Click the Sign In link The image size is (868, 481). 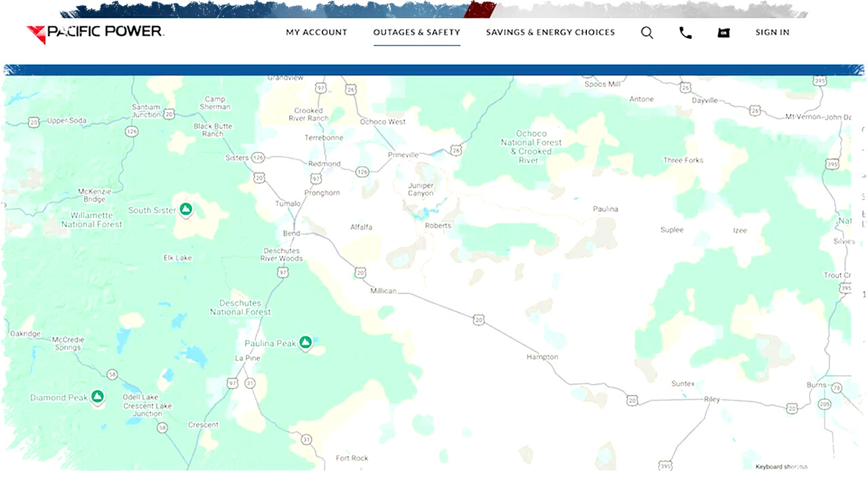tap(772, 32)
